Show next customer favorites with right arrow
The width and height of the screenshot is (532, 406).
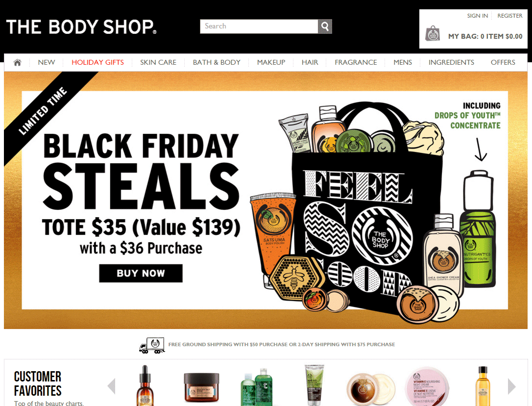coord(511,386)
